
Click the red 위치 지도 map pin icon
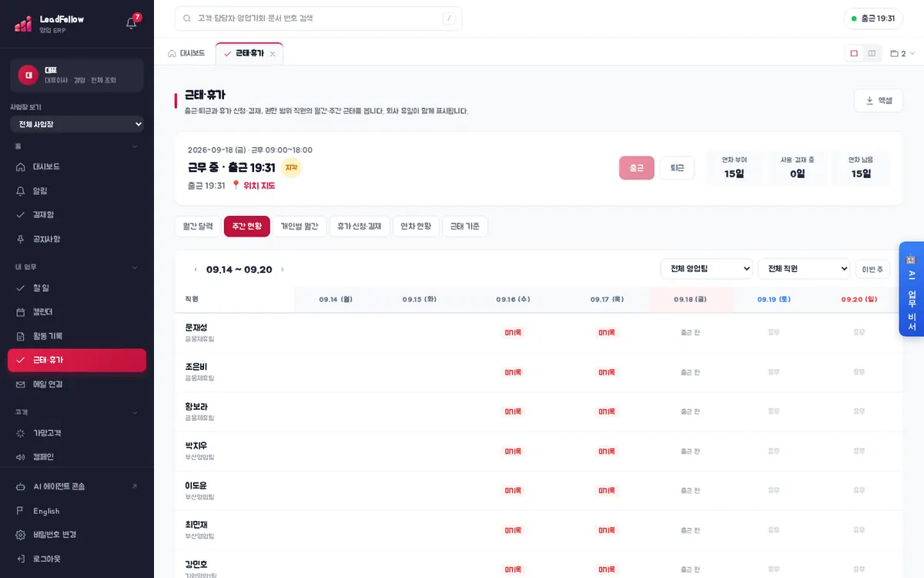236,186
